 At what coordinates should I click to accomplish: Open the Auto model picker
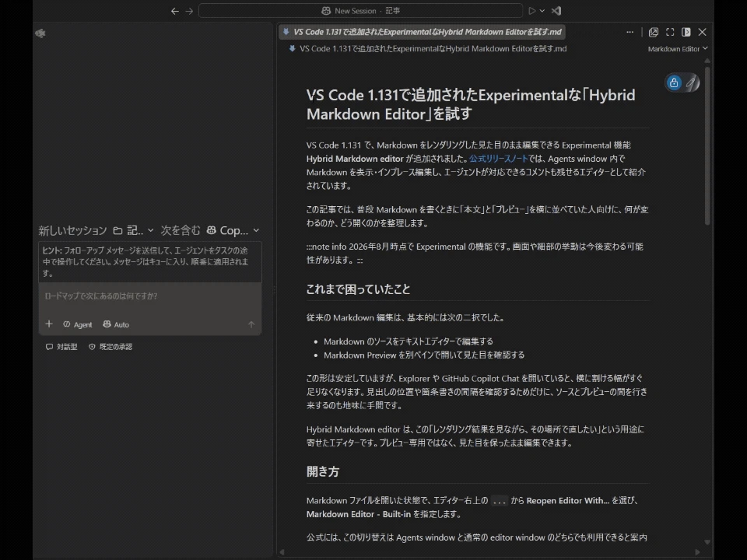(116, 325)
